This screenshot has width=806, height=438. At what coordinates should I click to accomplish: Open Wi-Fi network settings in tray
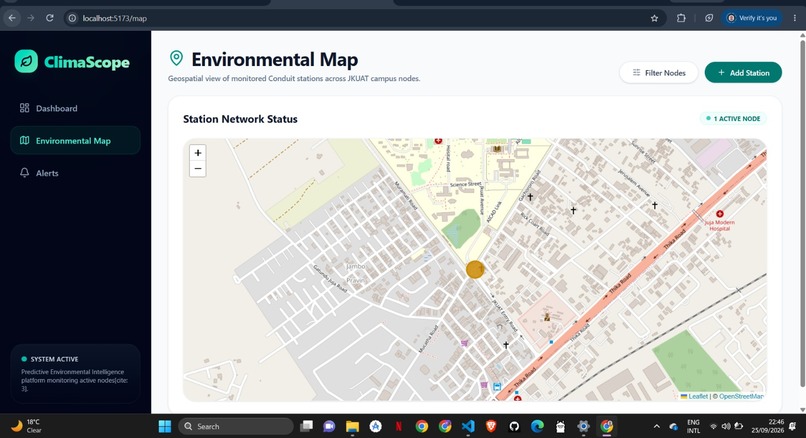coord(713,426)
